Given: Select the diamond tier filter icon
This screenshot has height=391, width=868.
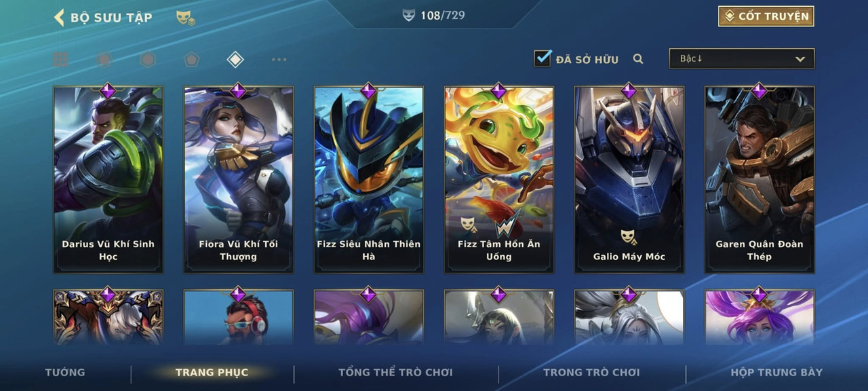Looking at the screenshot, I should tap(235, 60).
